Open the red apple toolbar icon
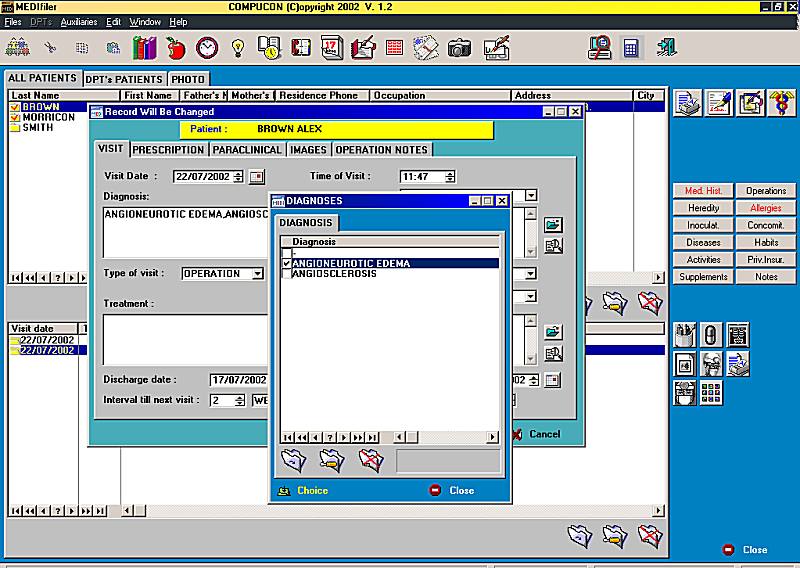 click(176, 48)
